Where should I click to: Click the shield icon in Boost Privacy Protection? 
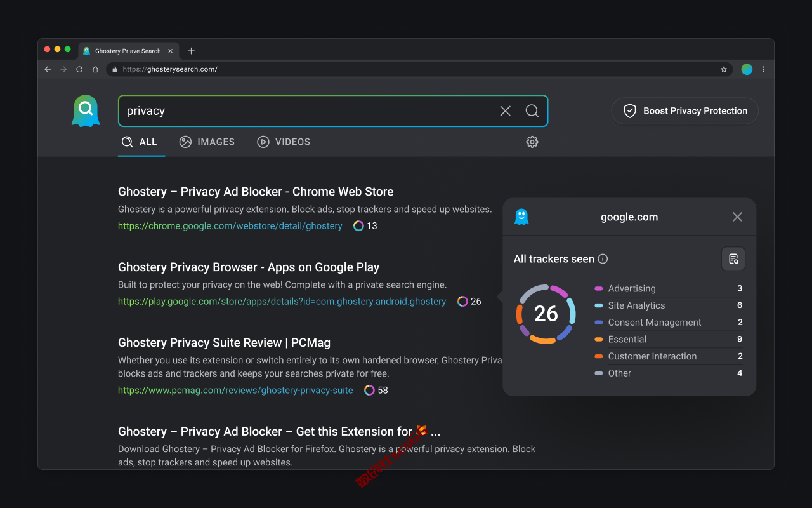(630, 111)
